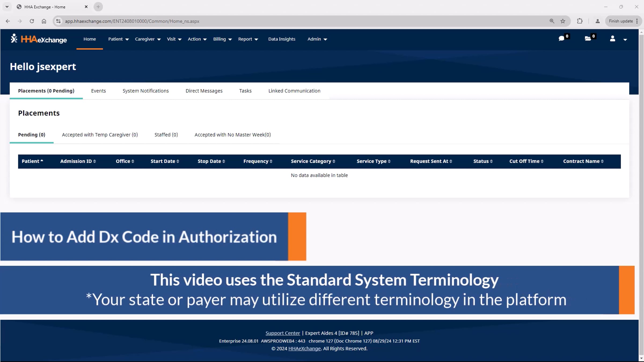This screenshot has width=644, height=362.
Task: Expand the Billing menu
Action: click(222, 39)
